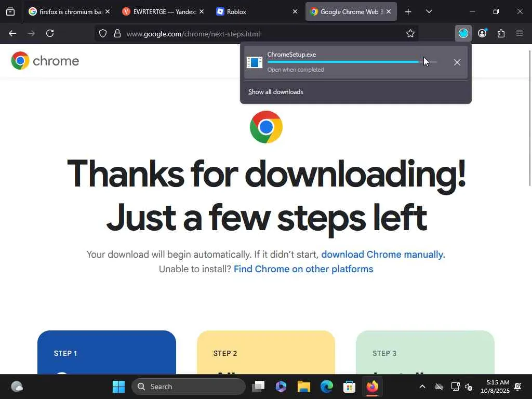Image resolution: width=532 pixels, height=399 pixels.
Task: Go back to previous page
Action: click(12, 34)
